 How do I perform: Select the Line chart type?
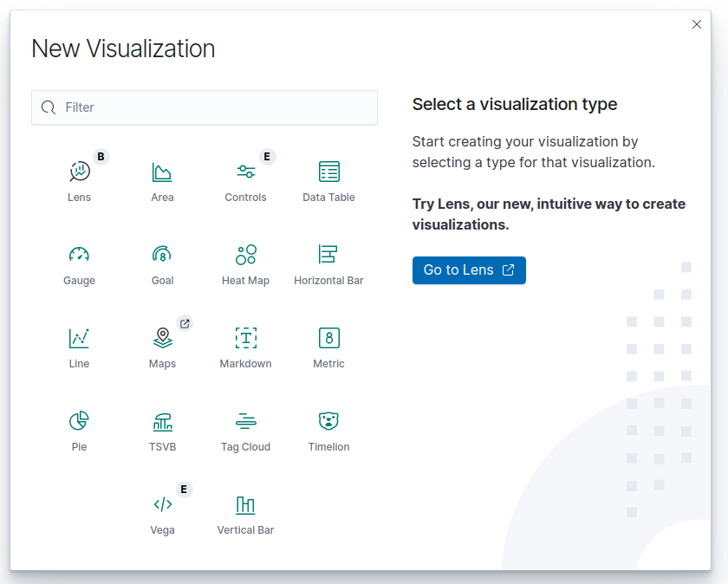79,339
